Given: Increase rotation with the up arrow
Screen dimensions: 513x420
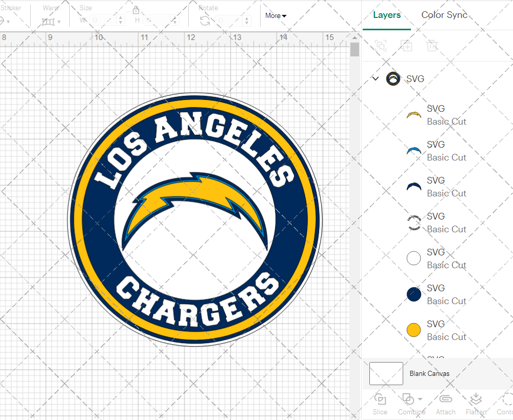Looking at the screenshot, I should [x=247, y=18].
